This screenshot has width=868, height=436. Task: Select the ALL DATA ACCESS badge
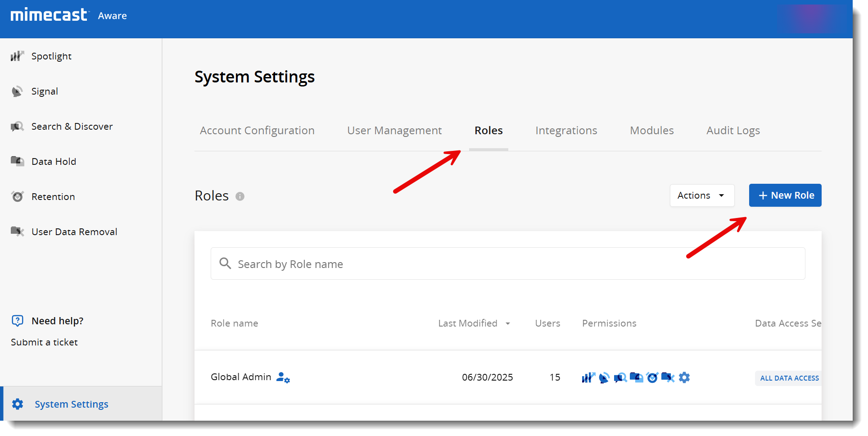(x=789, y=378)
